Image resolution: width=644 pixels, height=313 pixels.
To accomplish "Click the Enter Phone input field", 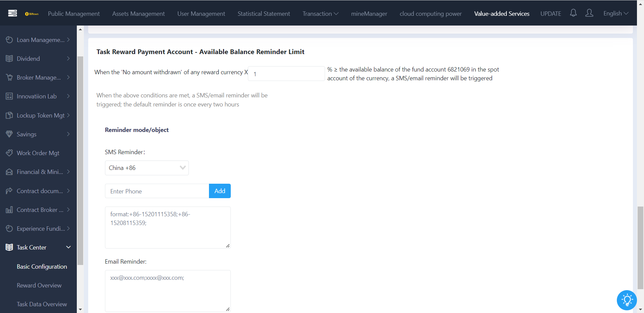I will point(157,191).
